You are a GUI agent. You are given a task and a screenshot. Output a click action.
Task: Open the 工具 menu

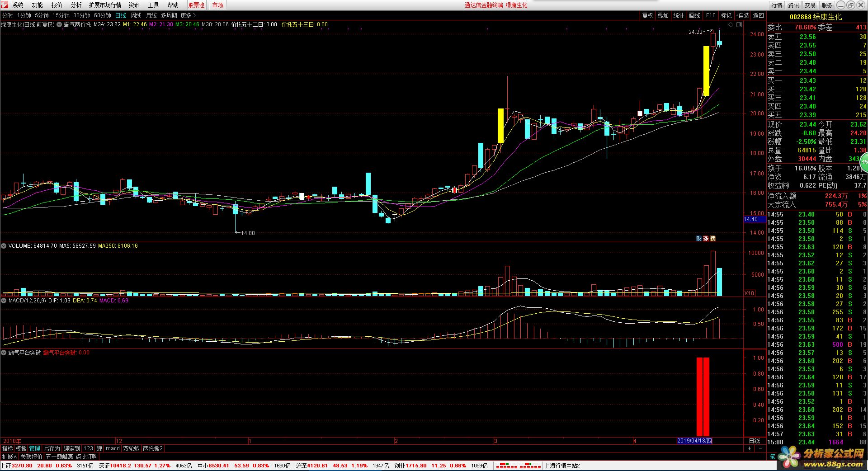[154, 5]
